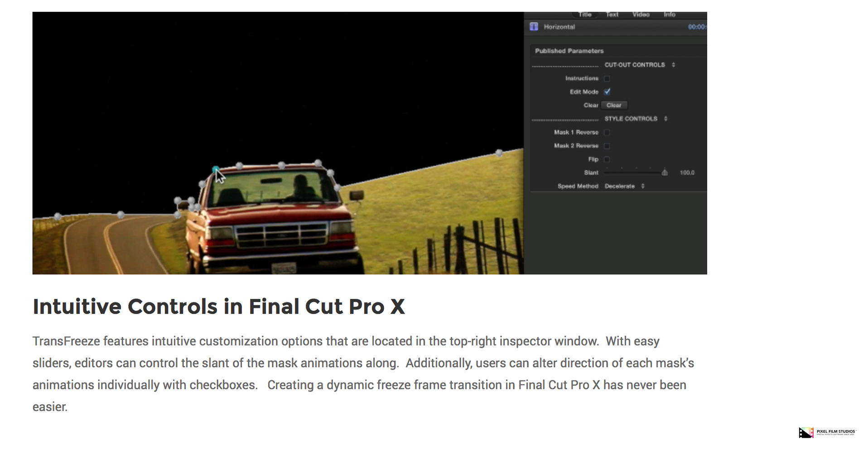The image size is (868, 450).
Task: Open the CUT-OUT CONTROLS dropdown
Action: click(640, 65)
